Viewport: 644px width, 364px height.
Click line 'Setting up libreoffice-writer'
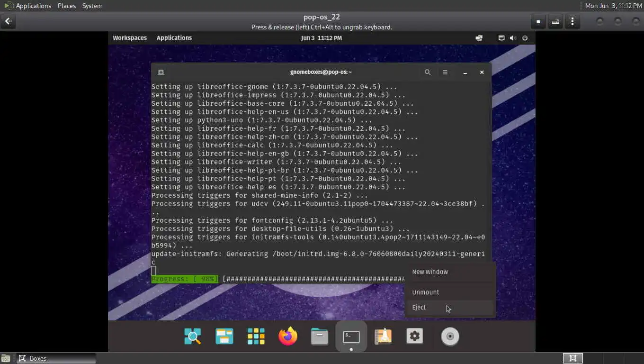pyautogui.click(x=276, y=162)
